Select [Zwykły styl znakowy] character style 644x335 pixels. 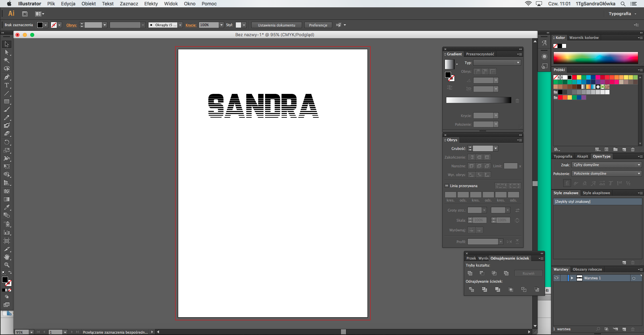(597, 202)
